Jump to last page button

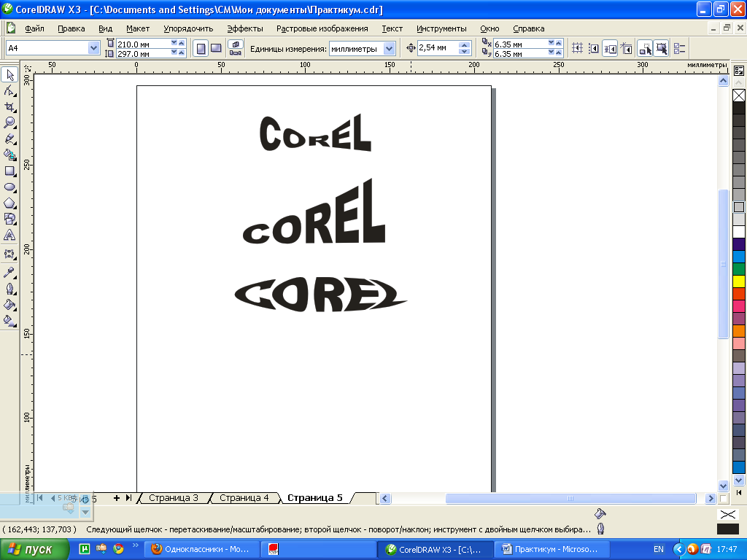click(128, 497)
